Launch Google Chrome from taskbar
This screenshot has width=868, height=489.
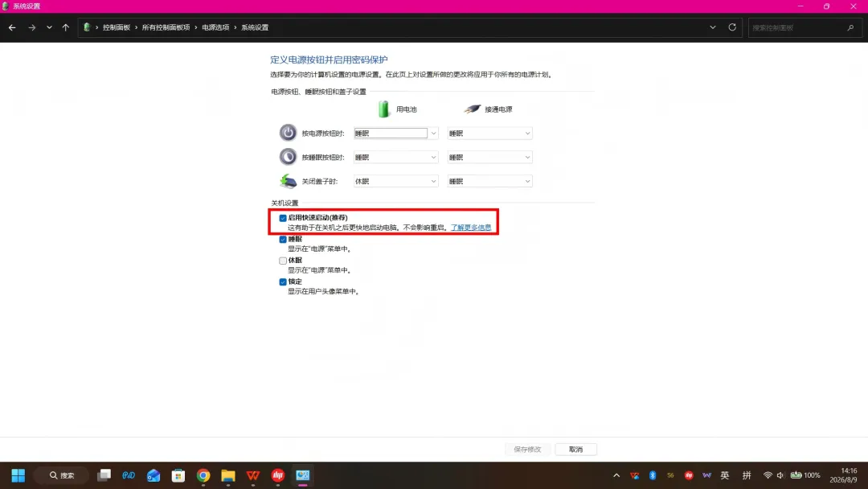coord(203,475)
